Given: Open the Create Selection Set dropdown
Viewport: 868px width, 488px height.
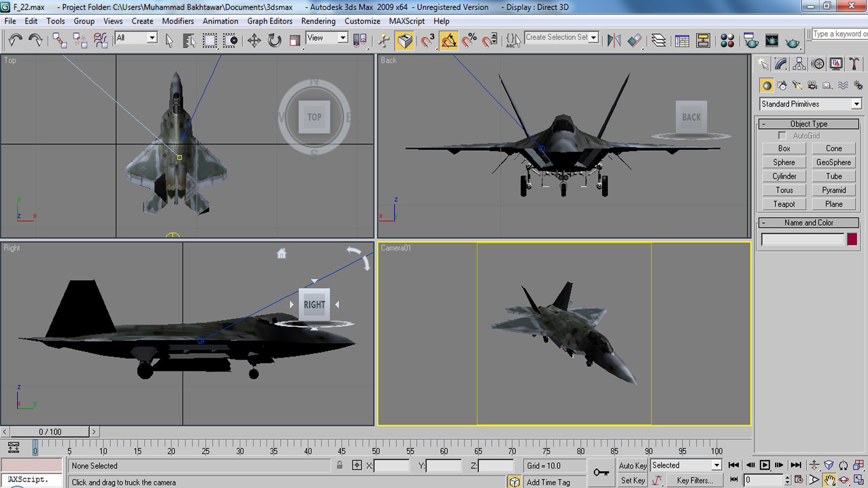Looking at the screenshot, I should (561, 38).
